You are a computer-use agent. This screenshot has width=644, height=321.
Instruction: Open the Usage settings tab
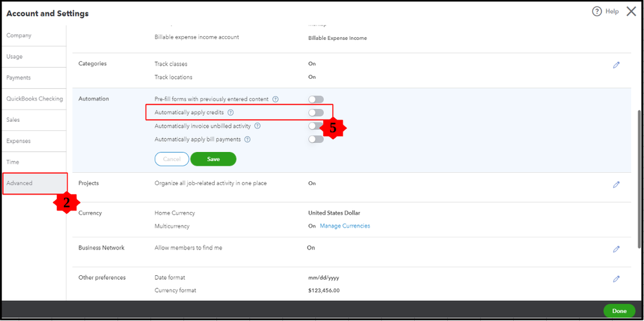pos(34,57)
